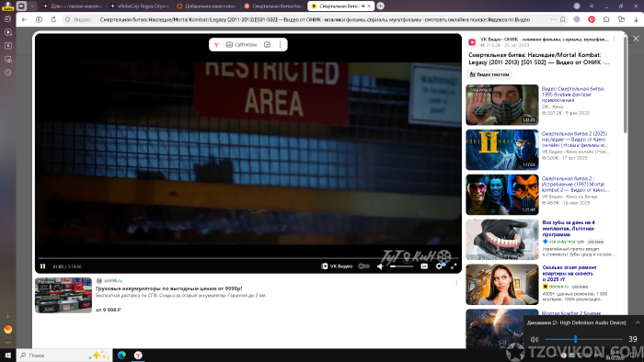Open the VK Видео channel logo
This screenshot has width=644, height=362.
[x=472, y=42]
